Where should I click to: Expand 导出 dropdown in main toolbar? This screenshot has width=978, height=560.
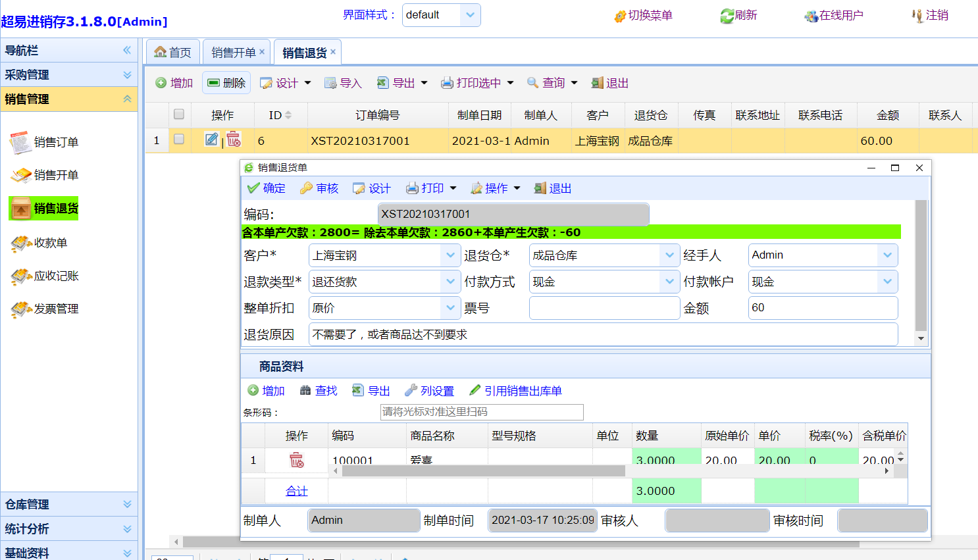point(424,83)
